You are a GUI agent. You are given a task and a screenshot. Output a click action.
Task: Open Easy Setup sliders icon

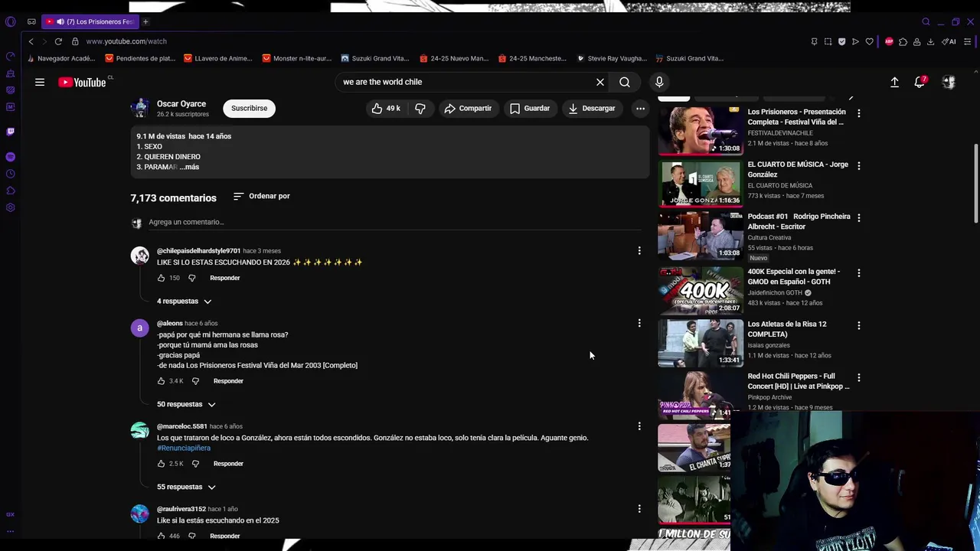click(968, 41)
